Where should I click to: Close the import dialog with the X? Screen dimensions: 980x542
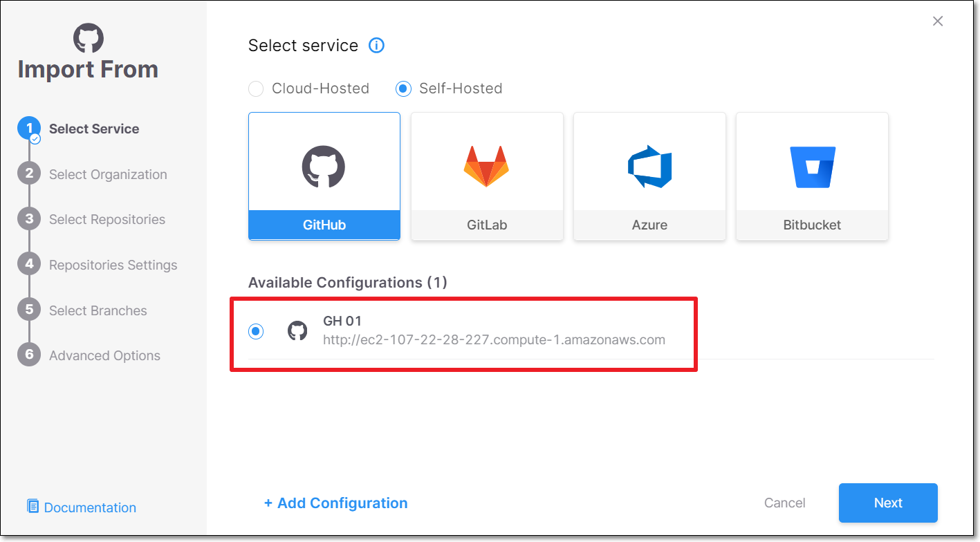[938, 21]
